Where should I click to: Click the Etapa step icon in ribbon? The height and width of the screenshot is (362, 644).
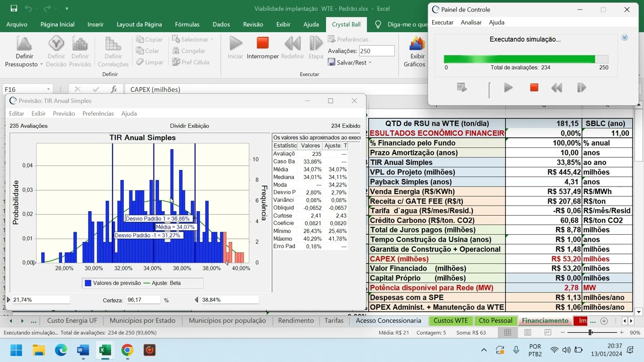tap(316, 43)
